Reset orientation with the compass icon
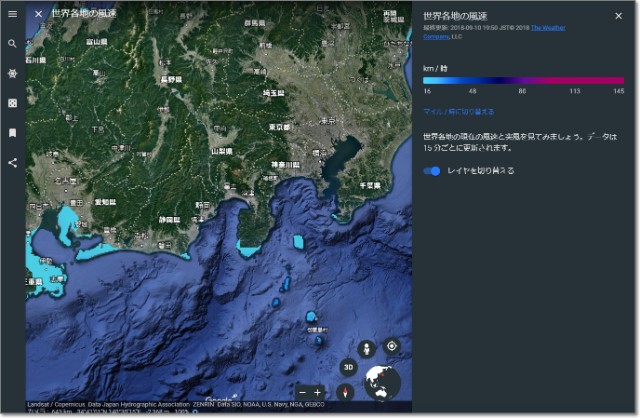The width and height of the screenshot is (640, 418). pos(343,391)
